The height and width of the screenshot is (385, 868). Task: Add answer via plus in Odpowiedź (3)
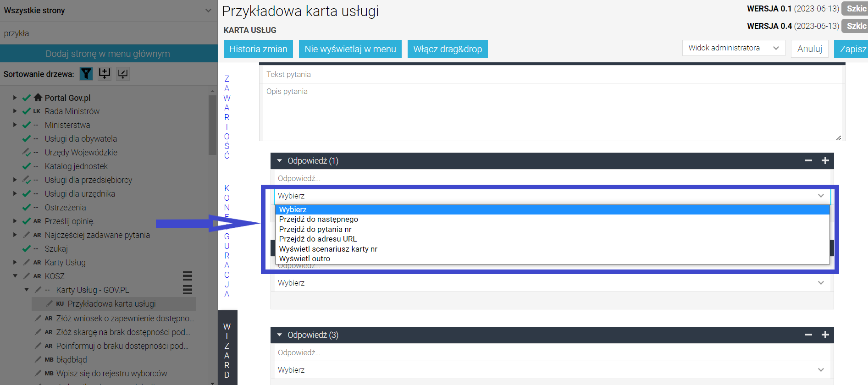pyautogui.click(x=825, y=335)
